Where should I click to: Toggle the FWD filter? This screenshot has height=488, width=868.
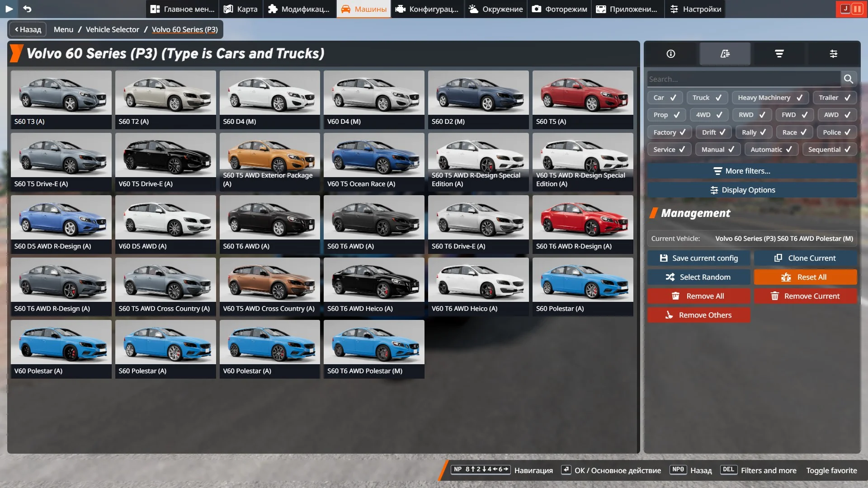coord(794,115)
